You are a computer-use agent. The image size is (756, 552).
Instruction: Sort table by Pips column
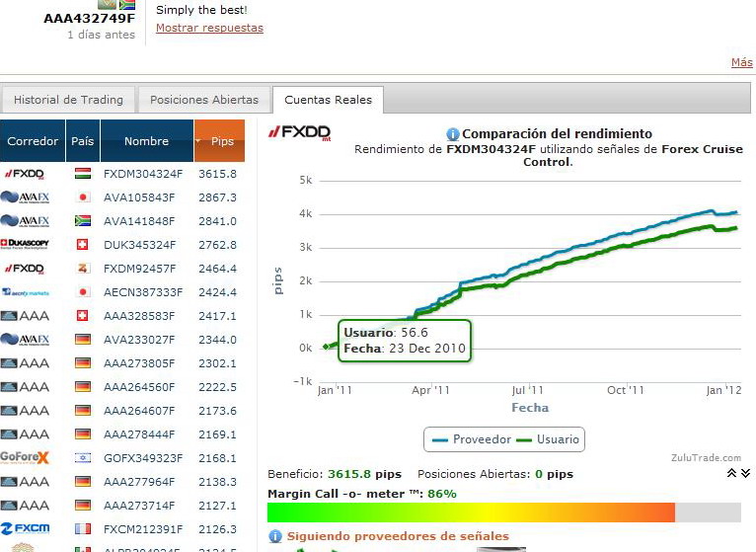[x=219, y=141]
